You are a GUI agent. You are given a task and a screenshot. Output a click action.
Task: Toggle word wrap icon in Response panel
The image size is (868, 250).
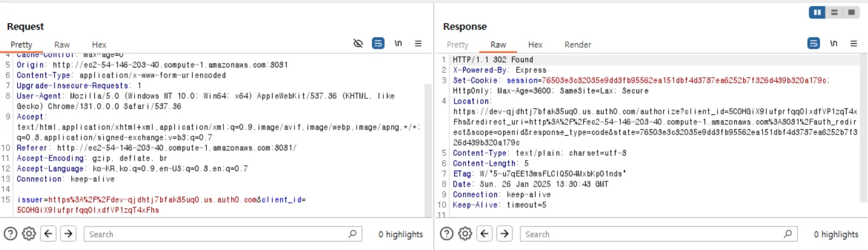point(814,43)
